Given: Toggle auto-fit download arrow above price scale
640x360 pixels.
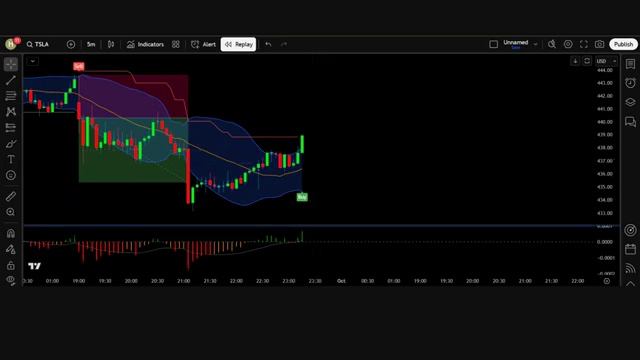Looking at the screenshot, I should tap(575, 61).
